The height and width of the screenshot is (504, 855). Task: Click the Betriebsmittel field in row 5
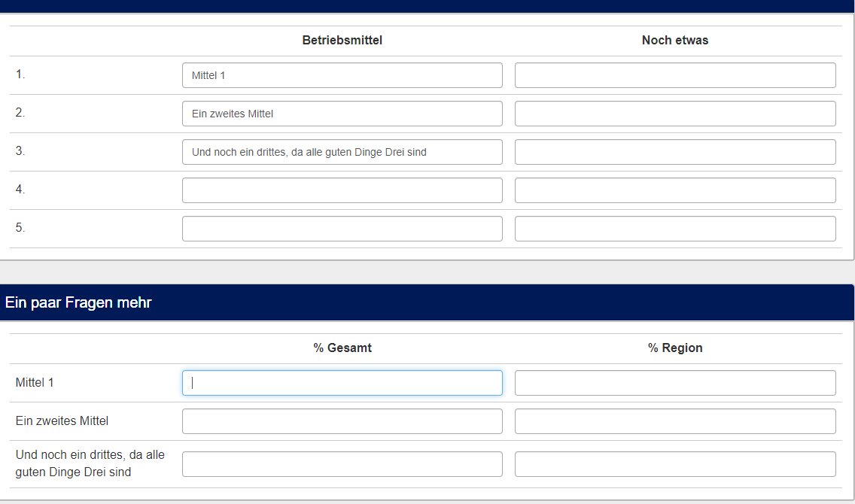342,229
